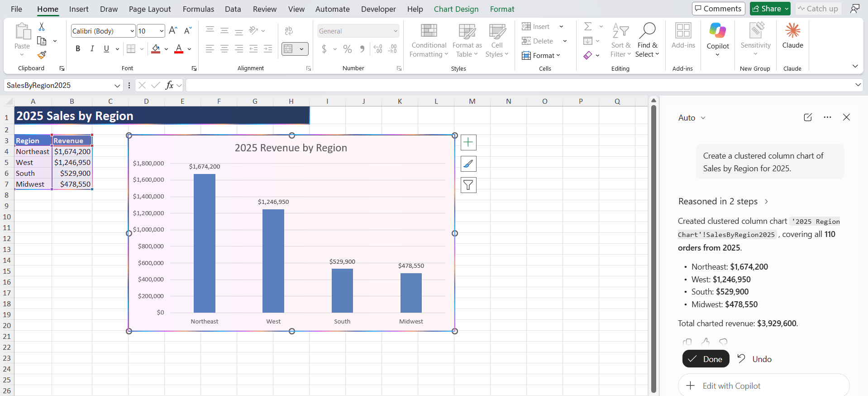
Task: Click the Copy icon in Clipboard
Action: pos(42,41)
